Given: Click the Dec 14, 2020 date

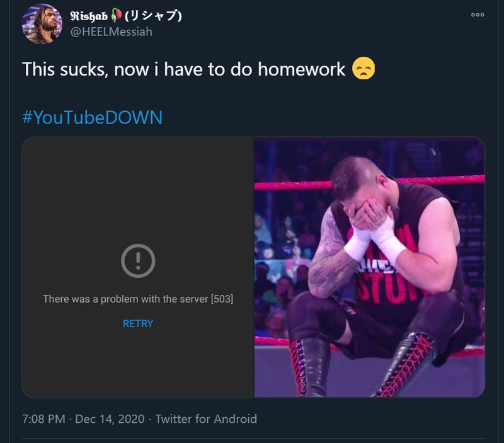Looking at the screenshot, I should (110, 418).
